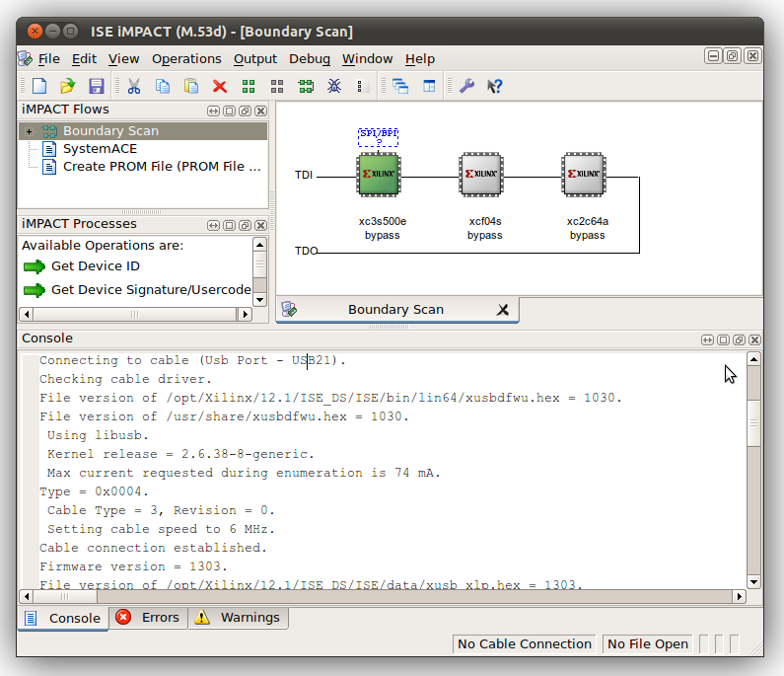Select the xc3s500e green Xilinx chip
Screen dimensions: 784x676
379,174
